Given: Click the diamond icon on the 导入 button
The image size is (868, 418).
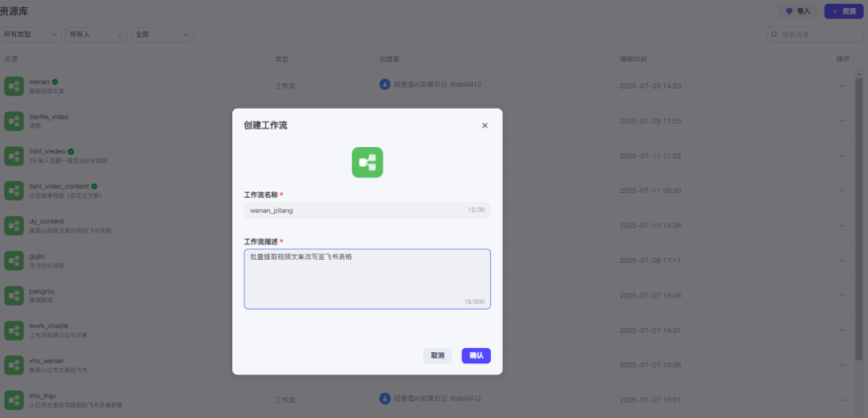Looking at the screenshot, I should click(x=789, y=11).
